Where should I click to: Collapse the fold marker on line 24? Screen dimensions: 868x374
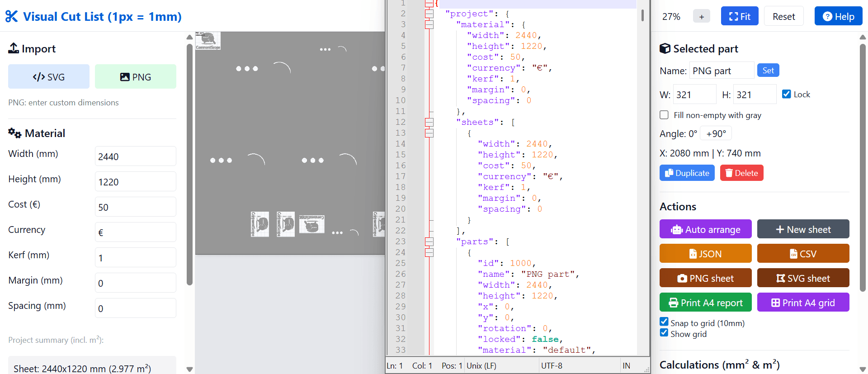click(x=429, y=253)
